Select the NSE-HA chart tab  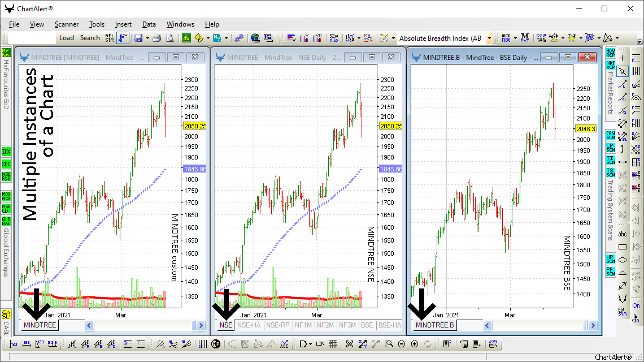tap(249, 325)
